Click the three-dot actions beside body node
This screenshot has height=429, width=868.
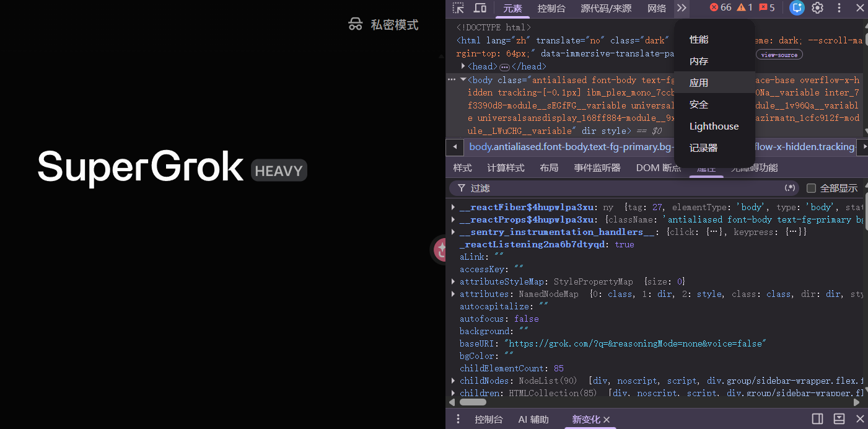[x=452, y=80]
